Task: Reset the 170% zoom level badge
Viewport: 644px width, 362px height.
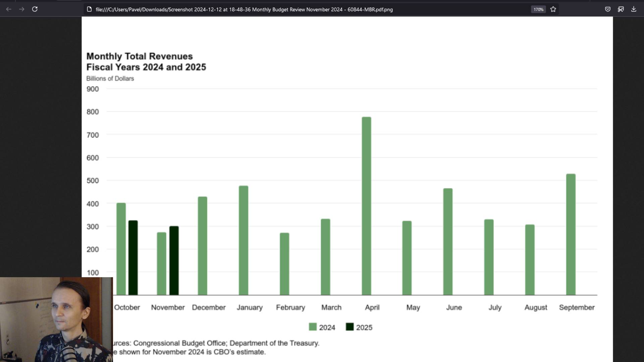Action: tap(538, 9)
